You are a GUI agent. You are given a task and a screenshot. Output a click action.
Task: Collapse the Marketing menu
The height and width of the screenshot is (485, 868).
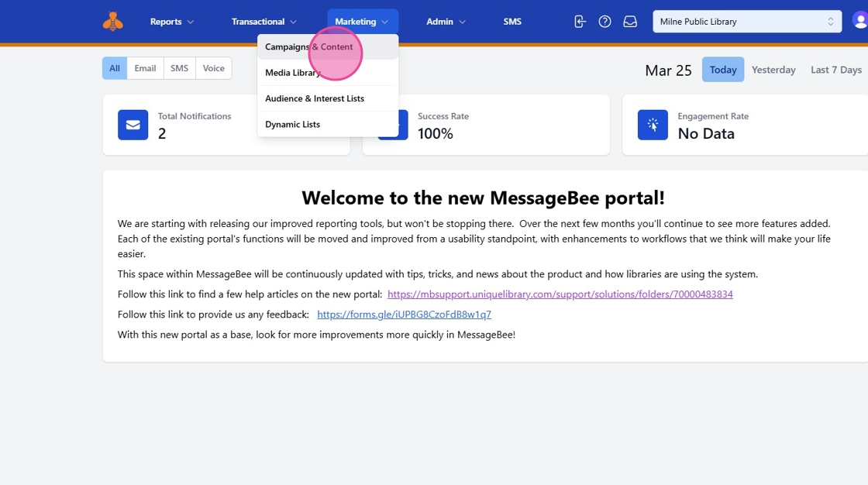tap(363, 22)
